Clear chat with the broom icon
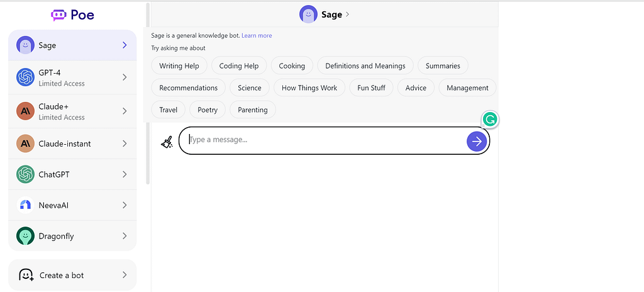Screen dimensions: 644x292 [167, 142]
